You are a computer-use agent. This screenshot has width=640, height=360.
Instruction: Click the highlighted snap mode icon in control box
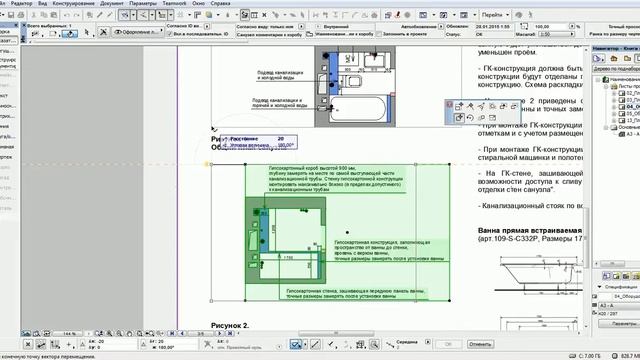coord(296,344)
